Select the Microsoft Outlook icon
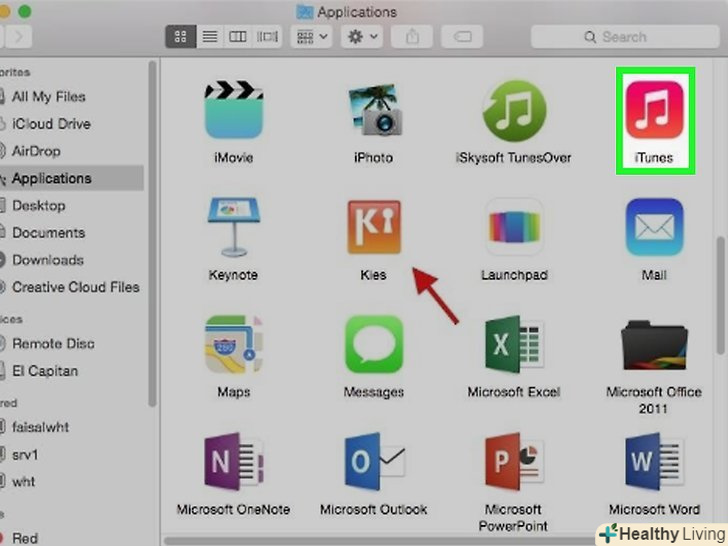The height and width of the screenshot is (546, 728). (374, 462)
